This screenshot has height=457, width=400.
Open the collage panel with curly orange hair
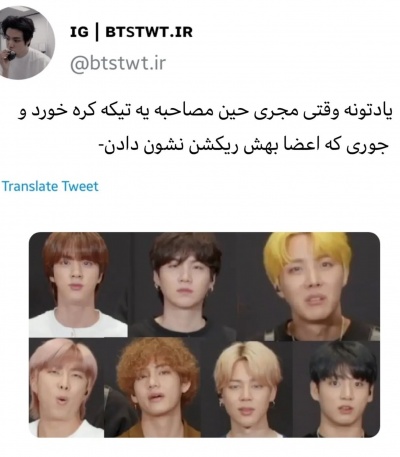point(158,388)
